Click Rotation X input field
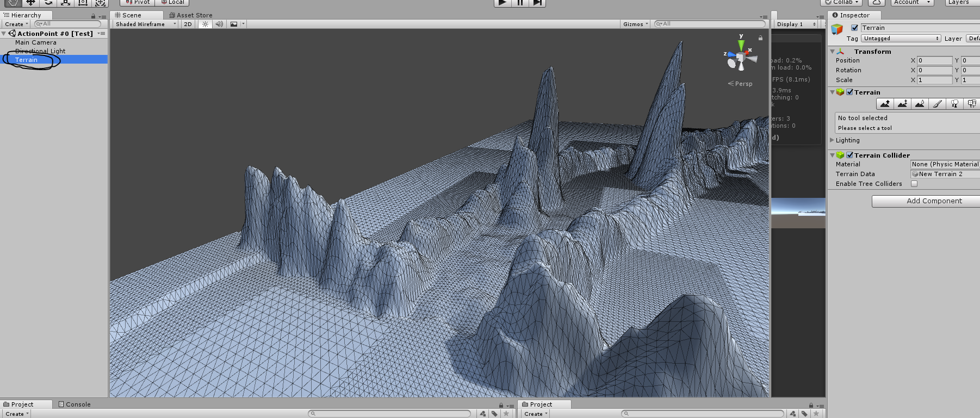 click(934, 70)
